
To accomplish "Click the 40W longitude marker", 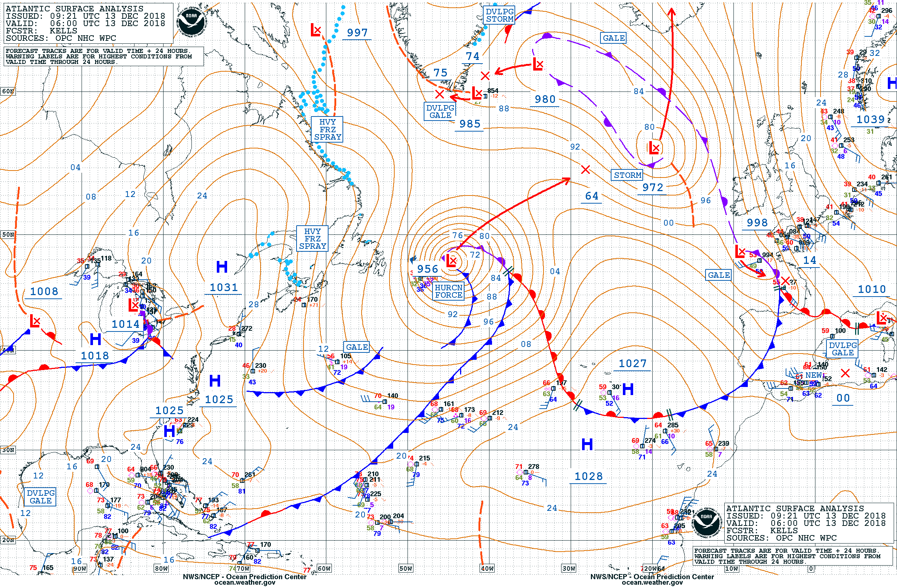I will click(x=487, y=569).
